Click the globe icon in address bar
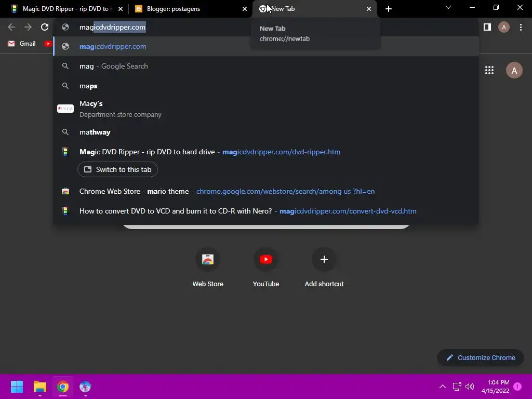 (x=65, y=27)
